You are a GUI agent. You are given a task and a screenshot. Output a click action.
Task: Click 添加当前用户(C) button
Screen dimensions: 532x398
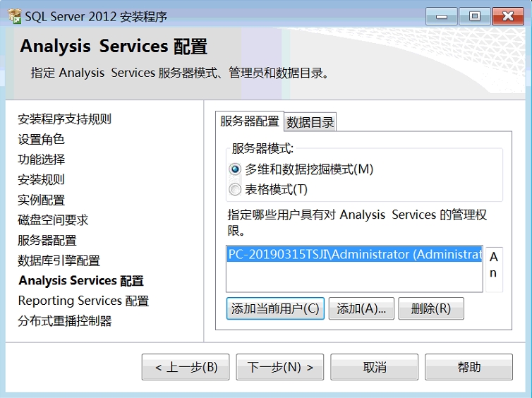point(275,308)
